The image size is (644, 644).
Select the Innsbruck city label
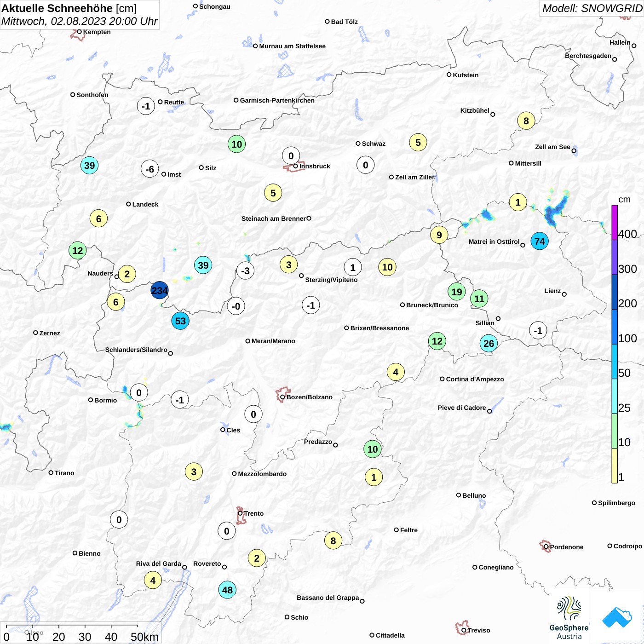pos(315,166)
